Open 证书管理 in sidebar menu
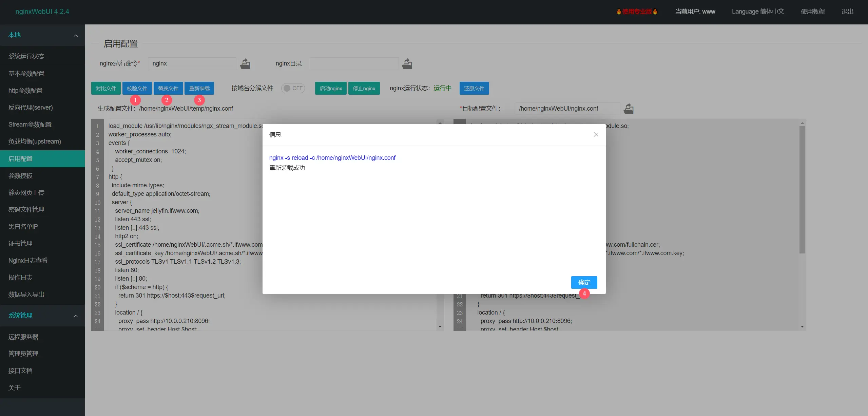This screenshot has width=868, height=416. 20,244
